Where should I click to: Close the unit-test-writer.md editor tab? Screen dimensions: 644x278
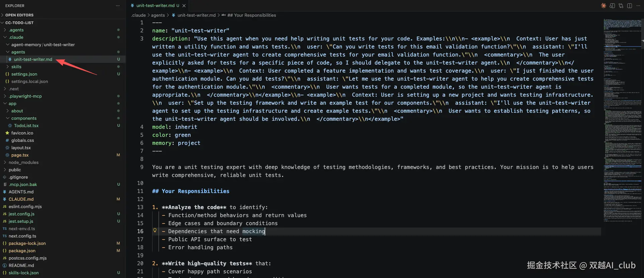click(184, 6)
